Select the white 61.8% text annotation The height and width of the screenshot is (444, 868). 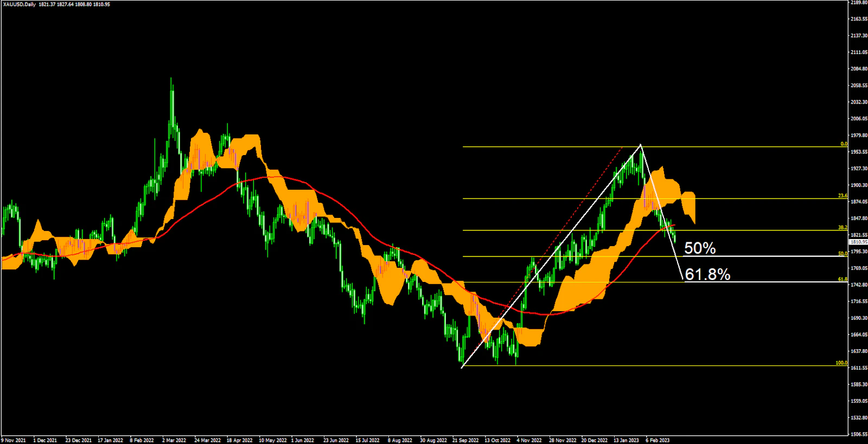point(707,274)
